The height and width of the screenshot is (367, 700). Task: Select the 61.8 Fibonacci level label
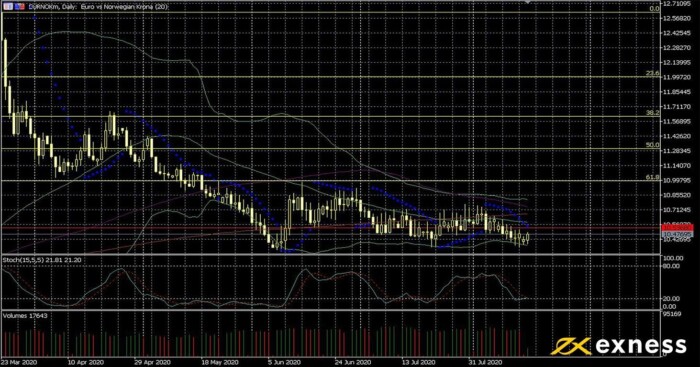(652, 177)
